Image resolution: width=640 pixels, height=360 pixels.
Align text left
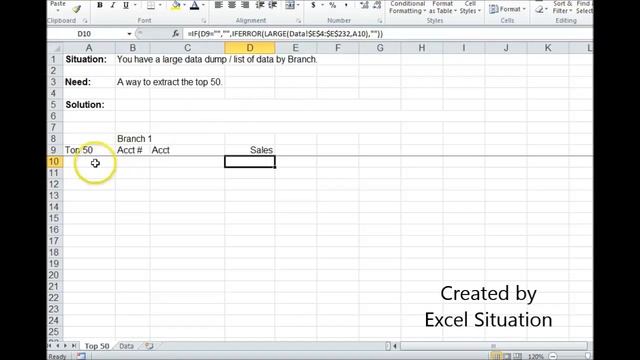218,5
